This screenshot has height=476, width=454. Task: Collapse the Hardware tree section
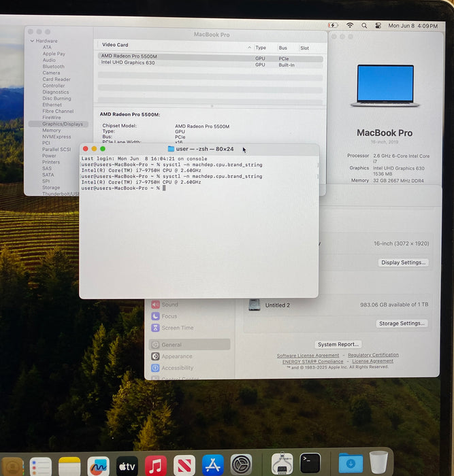click(32, 41)
